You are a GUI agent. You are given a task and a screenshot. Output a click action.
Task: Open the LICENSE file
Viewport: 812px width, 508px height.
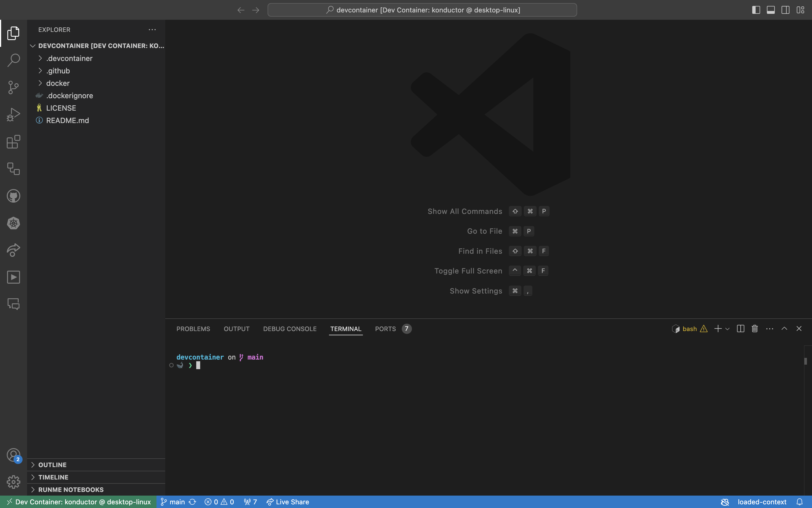tap(96, 108)
